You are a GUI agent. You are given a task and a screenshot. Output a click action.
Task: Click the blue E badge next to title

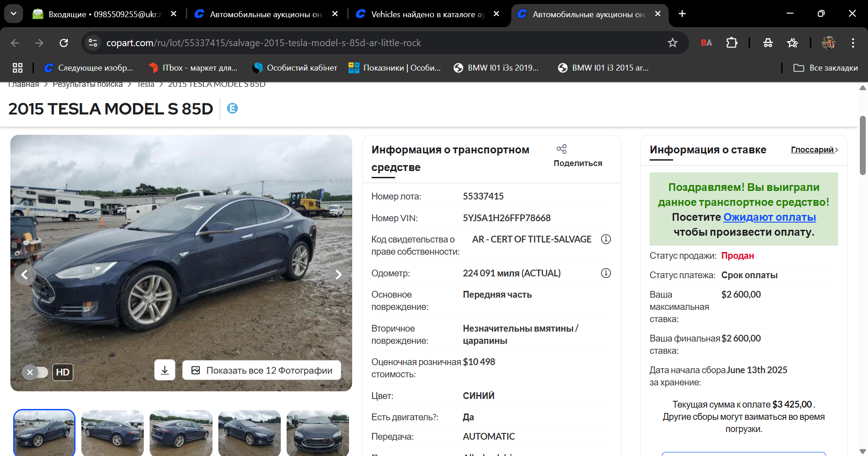(x=232, y=109)
